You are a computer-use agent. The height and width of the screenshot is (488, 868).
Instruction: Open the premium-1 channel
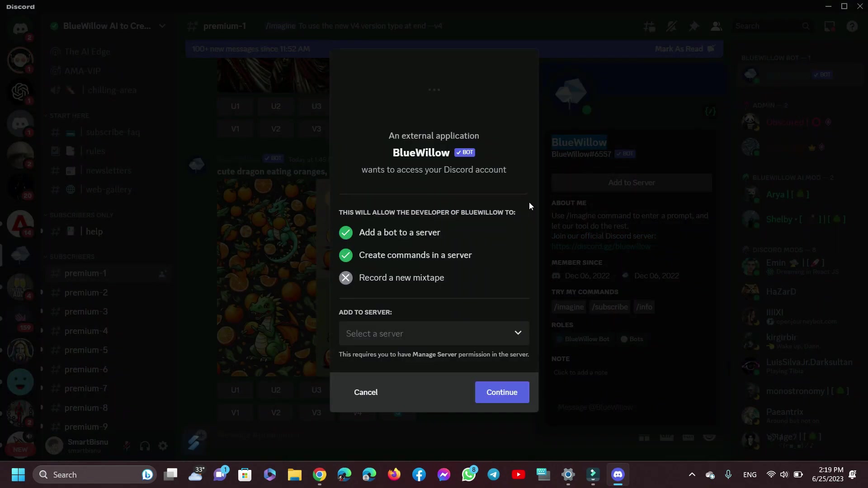pos(108,273)
